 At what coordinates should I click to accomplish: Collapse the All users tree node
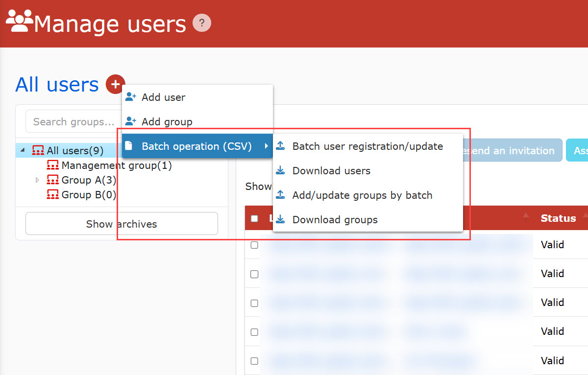point(23,150)
